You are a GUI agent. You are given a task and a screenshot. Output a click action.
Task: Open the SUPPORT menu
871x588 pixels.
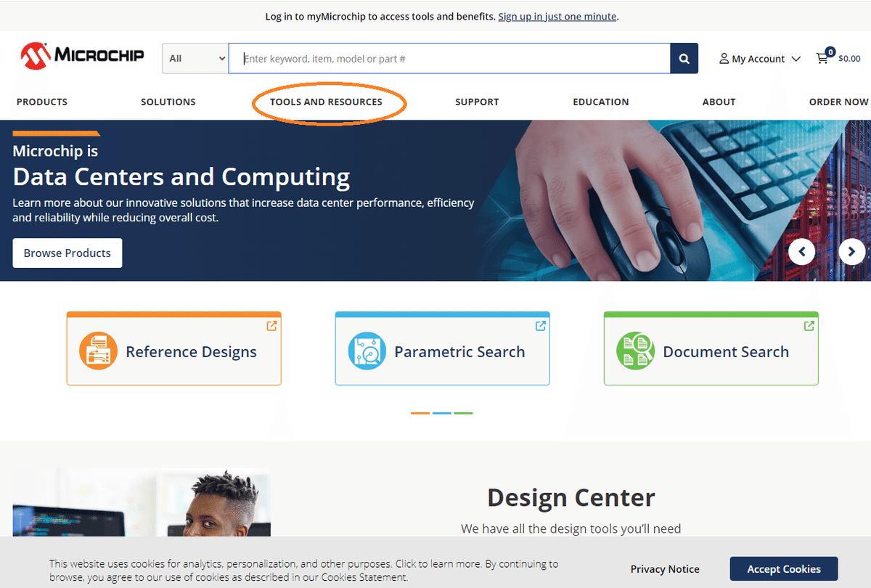tap(477, 102)
